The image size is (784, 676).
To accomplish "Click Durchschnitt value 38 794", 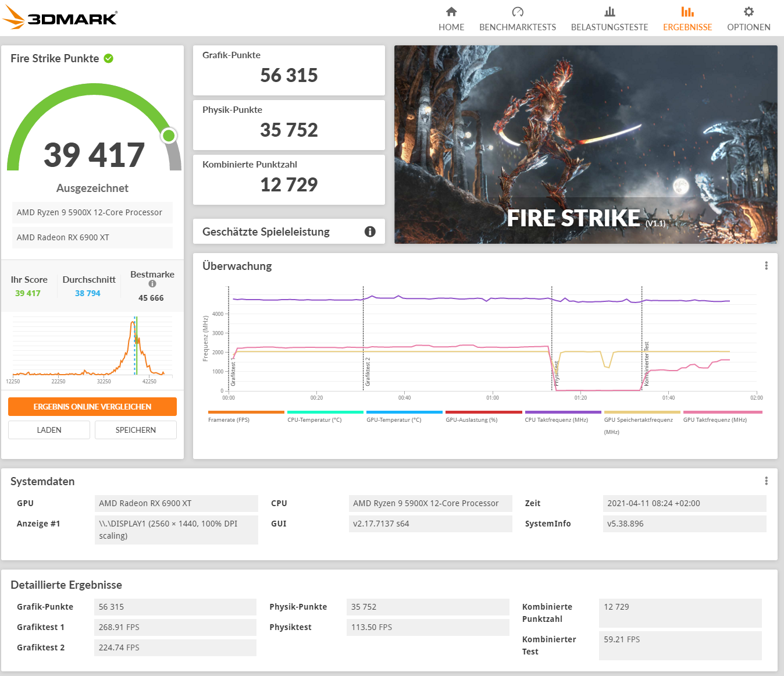I will coord(88,293).
